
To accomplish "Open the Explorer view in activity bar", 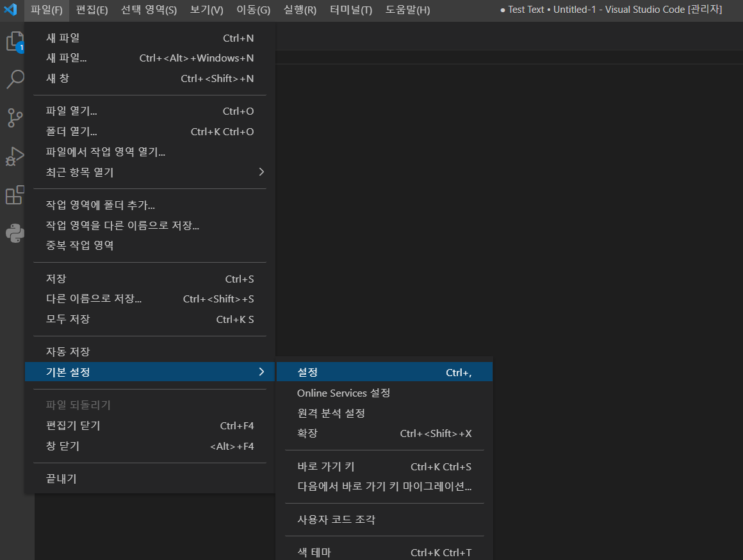I will point(15,42).
